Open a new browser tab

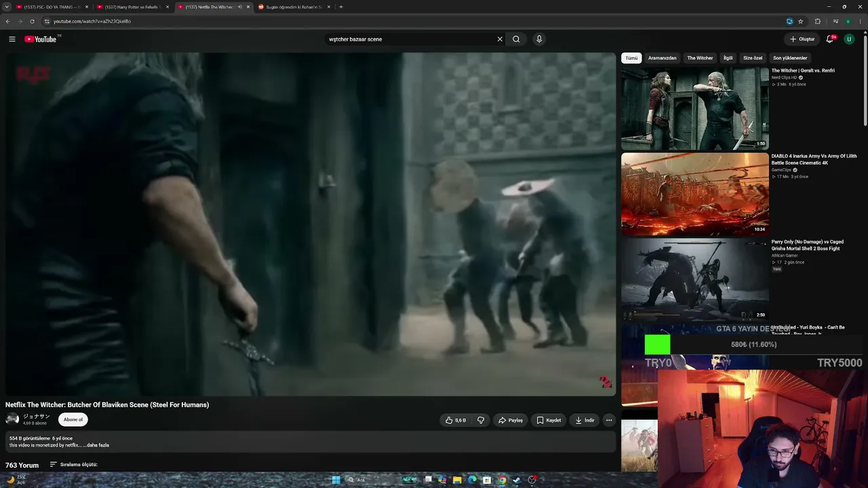point(341,7)
